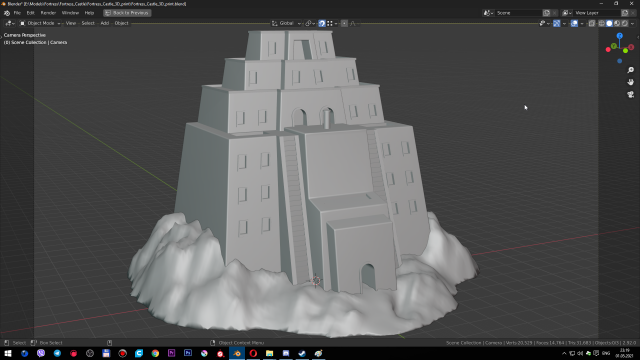Viewport: 640px width, 360px height.
Task: Click the blue Z axis on navigation gizmo
Action: point(620,36)
